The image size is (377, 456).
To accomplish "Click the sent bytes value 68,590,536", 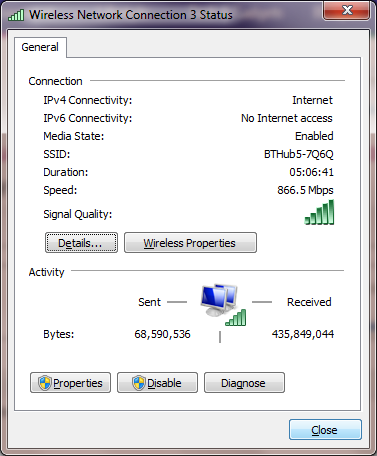I will click(162, 334).
